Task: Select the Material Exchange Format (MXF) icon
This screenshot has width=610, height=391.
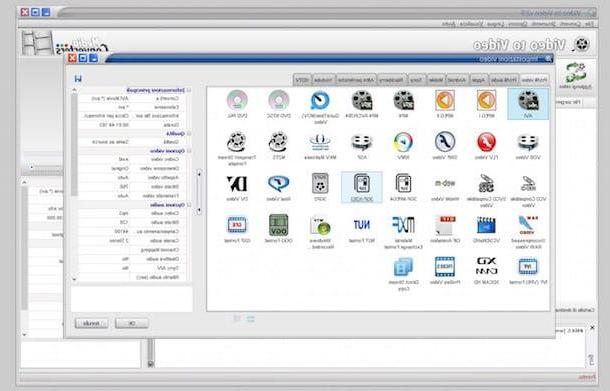Action: [403, 232]
